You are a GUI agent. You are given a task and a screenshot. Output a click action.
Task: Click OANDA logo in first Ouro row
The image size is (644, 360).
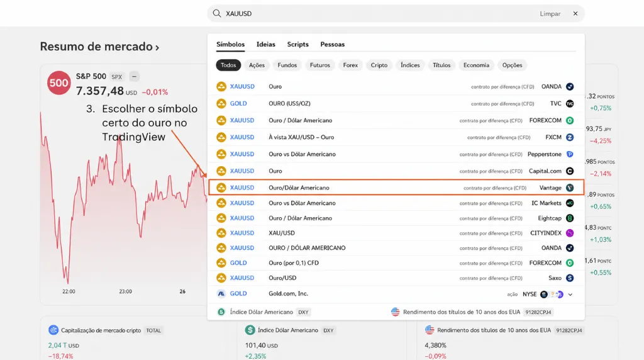(570, 87)
